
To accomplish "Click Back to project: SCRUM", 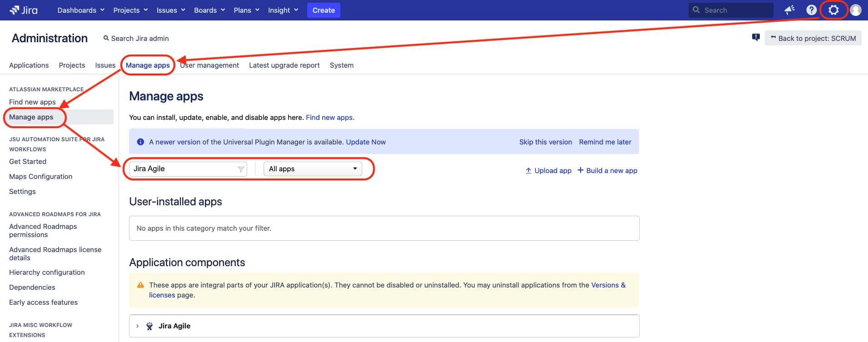I will coord(813,38).
